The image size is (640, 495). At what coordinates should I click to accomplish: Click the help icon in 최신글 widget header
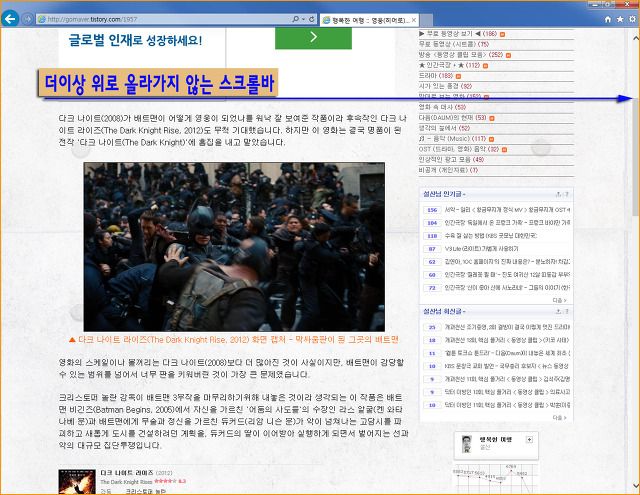tap(567, 312)
